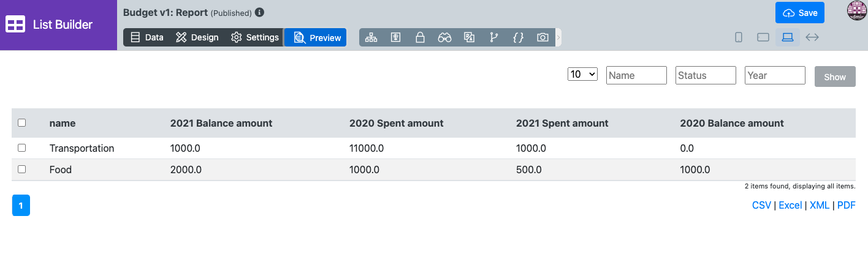Switch to tablet preview size
This screenshot has height=257, width=868.
(763, 37)
